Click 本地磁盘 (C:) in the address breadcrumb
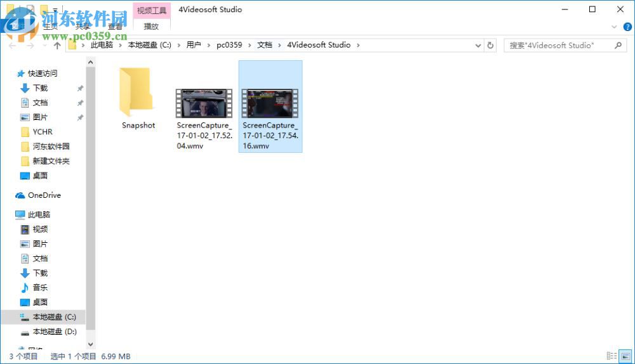 [x=149, y=45]
